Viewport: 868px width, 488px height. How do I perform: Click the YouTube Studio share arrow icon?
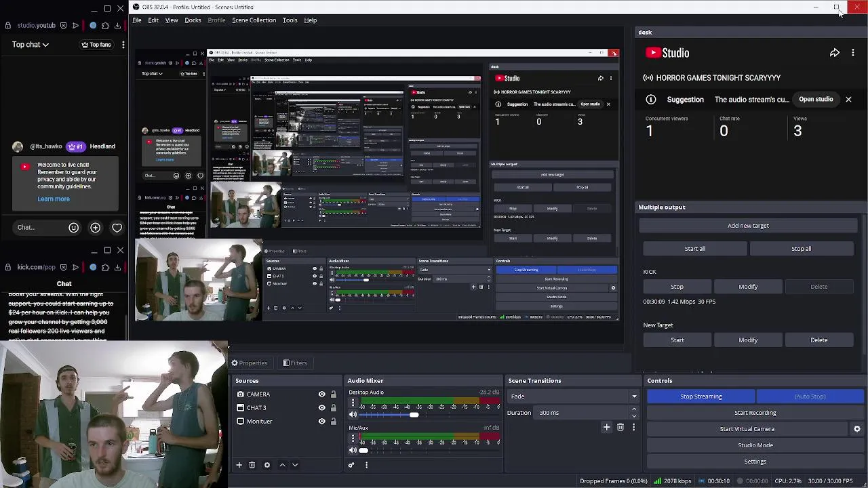(835, 53)
